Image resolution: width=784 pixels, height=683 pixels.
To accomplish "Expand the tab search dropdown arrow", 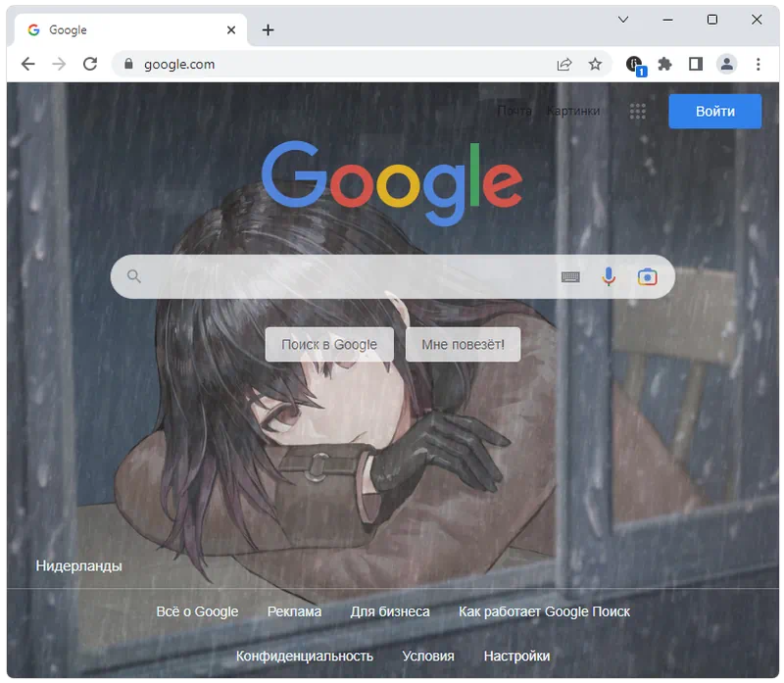I will (623, 20).
